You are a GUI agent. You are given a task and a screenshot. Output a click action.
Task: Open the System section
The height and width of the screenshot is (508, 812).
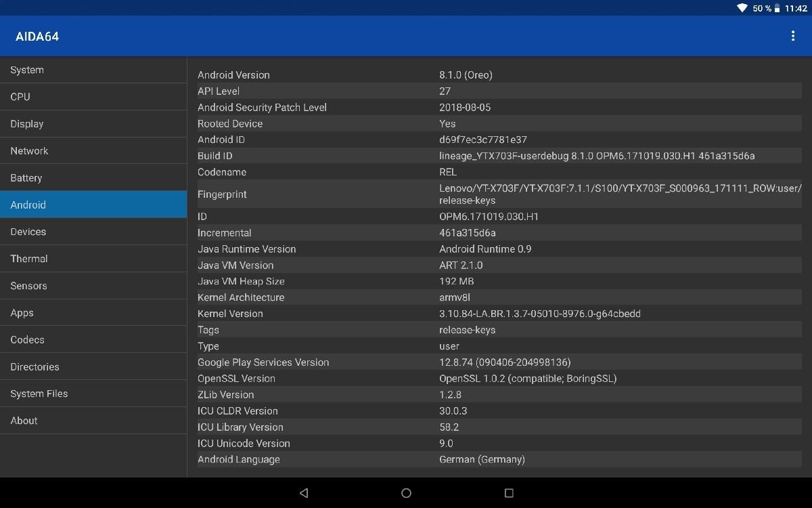click(93, 70)
